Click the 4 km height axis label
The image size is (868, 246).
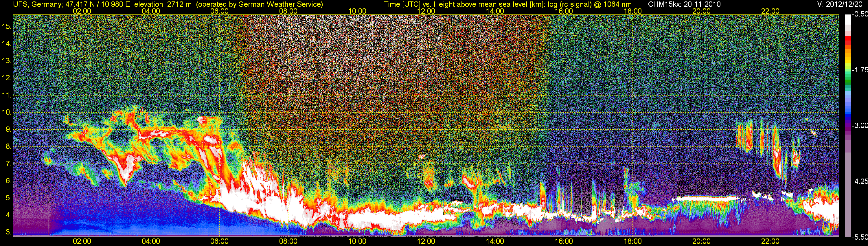(x=8, y=215)
